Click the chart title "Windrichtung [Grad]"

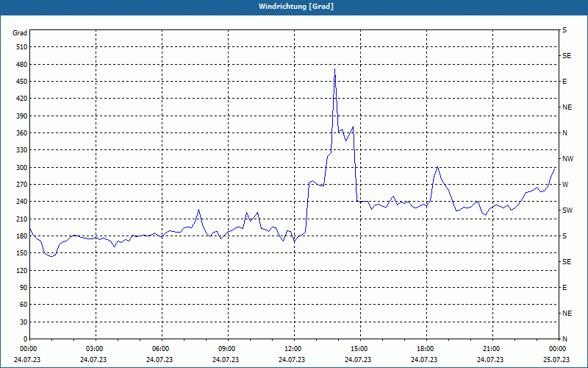pyautogui.click(x=296, y=7)
